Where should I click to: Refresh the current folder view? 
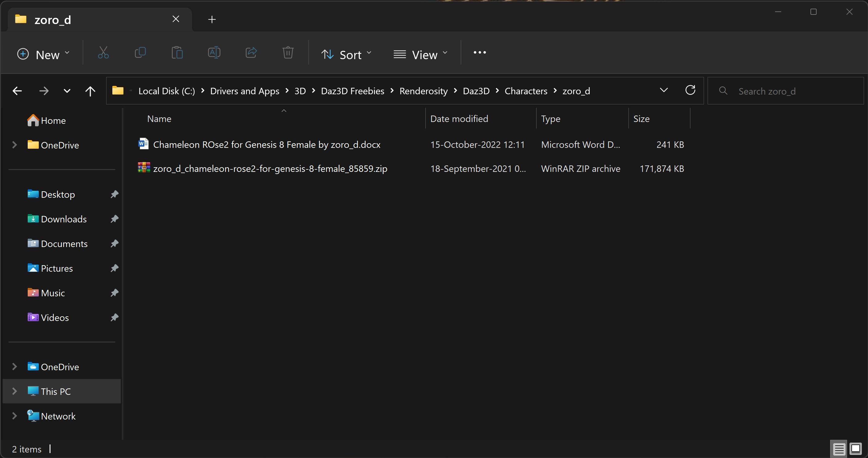[x=690, y=90]
